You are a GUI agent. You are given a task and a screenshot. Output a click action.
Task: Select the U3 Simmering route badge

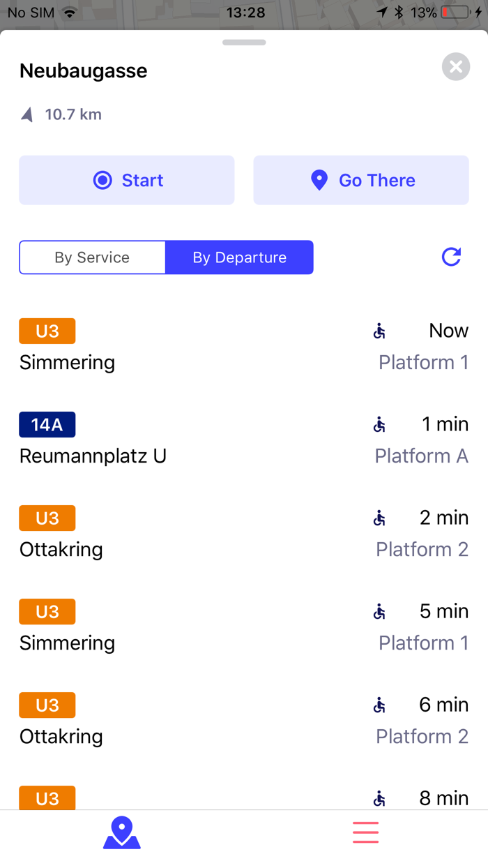[47, 331]
